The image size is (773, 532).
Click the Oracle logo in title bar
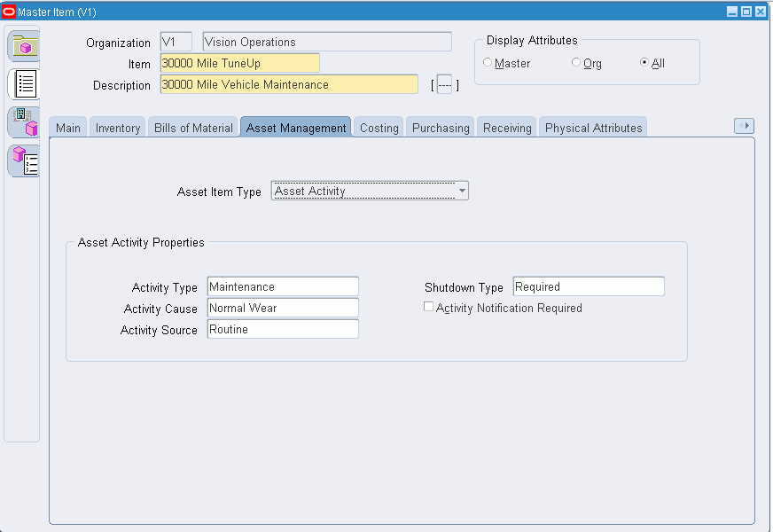tap(9, 12)
